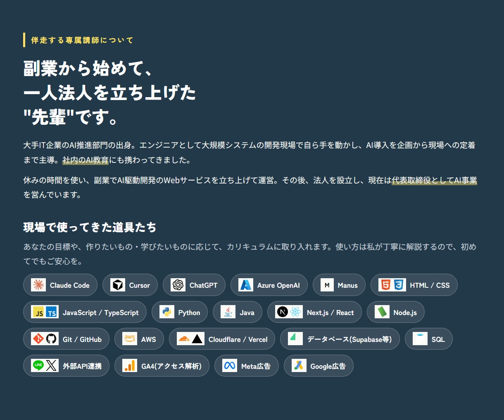Click the Node.js label text
This screenshot has width=504, height=420.
tap(405, 313)
